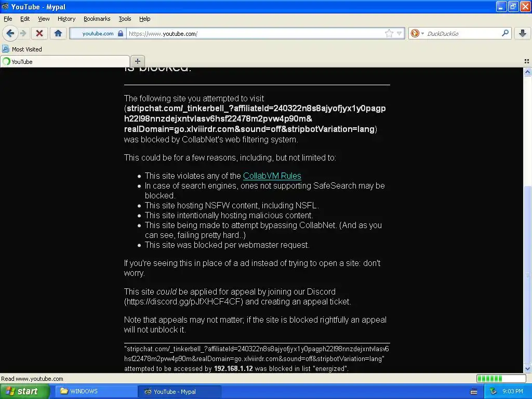Viewport: 532px width, 399px height.
Task: Open the Downloads arrow button
Action: (x=523, y=33)
